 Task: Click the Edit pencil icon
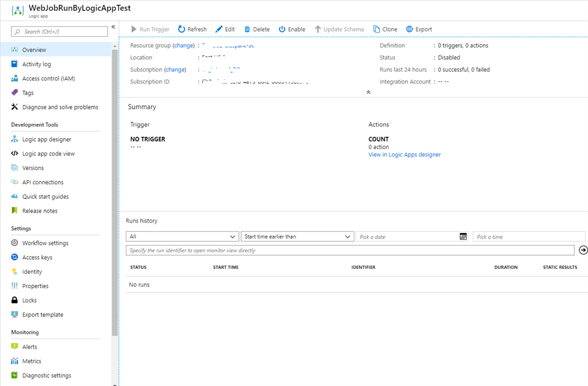coord(219,29)
